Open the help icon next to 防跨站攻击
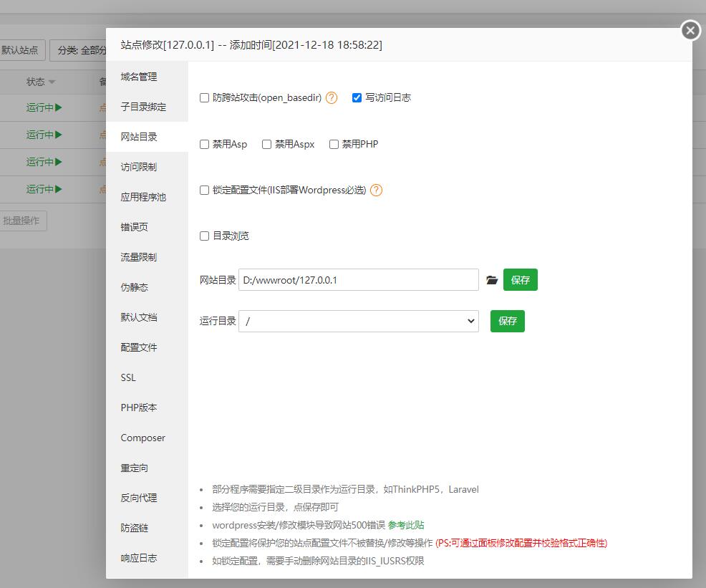This screenshot has height=588, width=706. (331, 97)
